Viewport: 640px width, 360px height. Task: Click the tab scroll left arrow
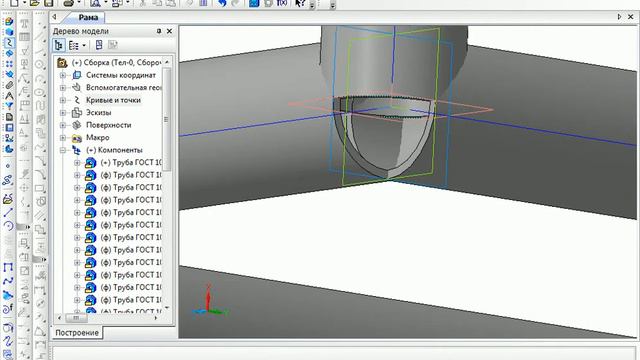(x=54, y=17)
